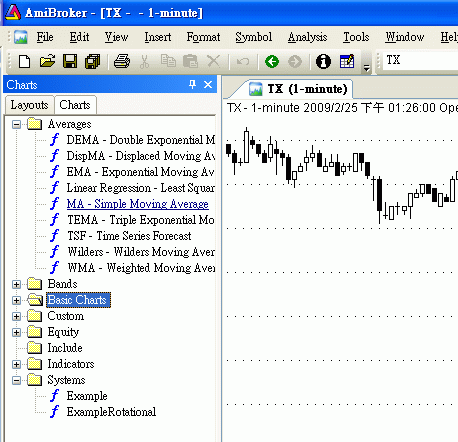Screen dimensions: 458x442
Task: Click the chart icon on TX tab
Action: 256,89
